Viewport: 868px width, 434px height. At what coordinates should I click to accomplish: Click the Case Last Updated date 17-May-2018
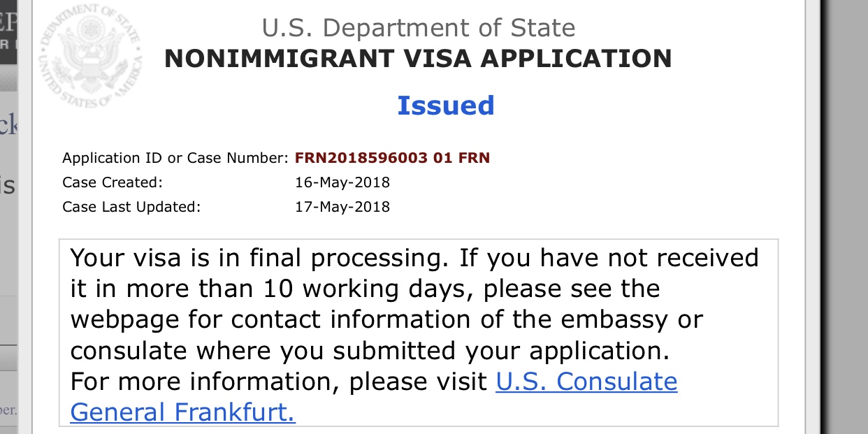coord(342,207)
